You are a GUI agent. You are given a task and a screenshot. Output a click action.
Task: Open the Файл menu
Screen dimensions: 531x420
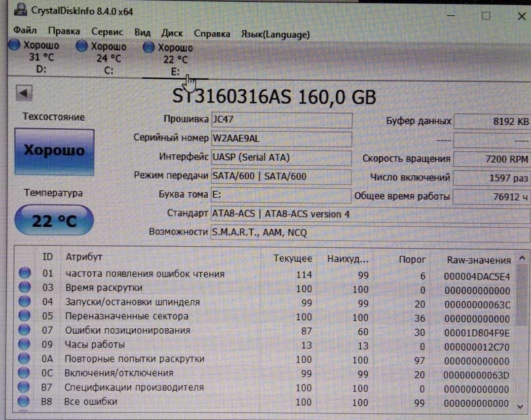[x=25, y=30]
